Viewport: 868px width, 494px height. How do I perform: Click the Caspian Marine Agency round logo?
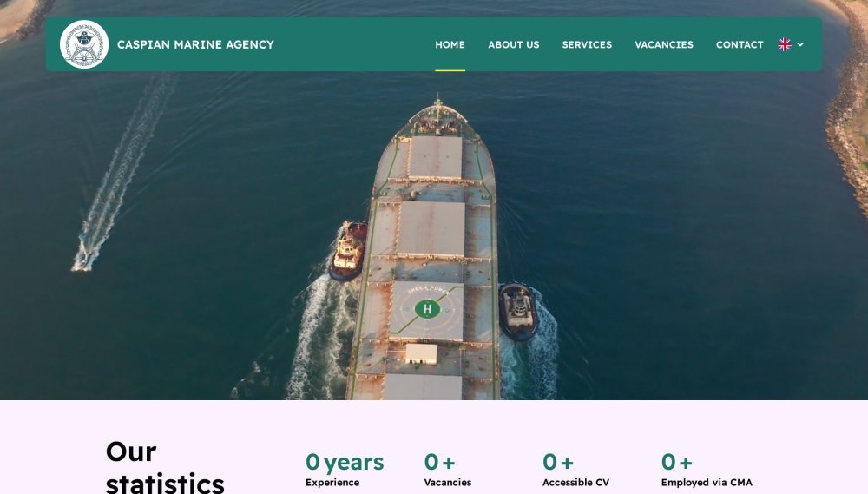[x=84, y=44]
